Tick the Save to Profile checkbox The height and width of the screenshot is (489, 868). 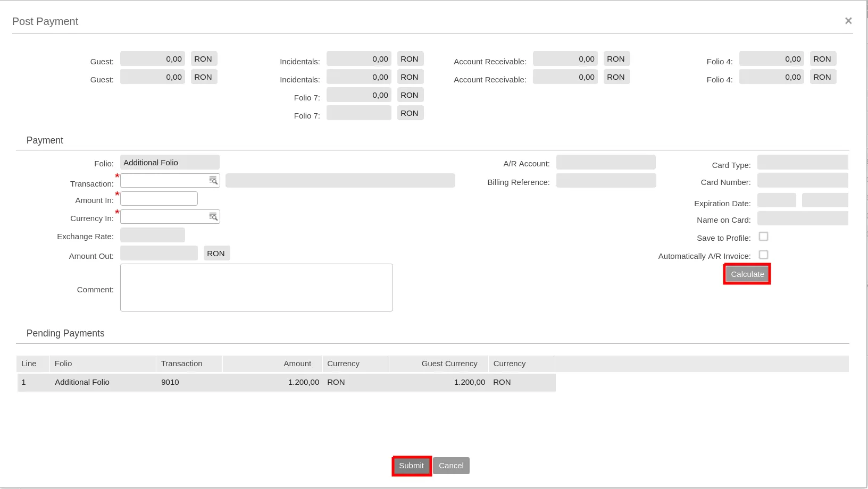pyautogui.click(x=763, y=237)
